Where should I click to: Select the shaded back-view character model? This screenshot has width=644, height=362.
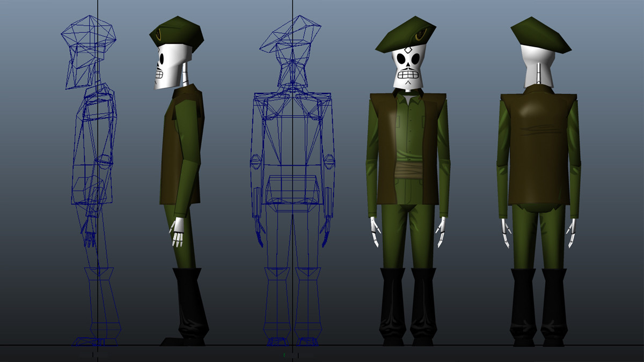coord(538,181)
